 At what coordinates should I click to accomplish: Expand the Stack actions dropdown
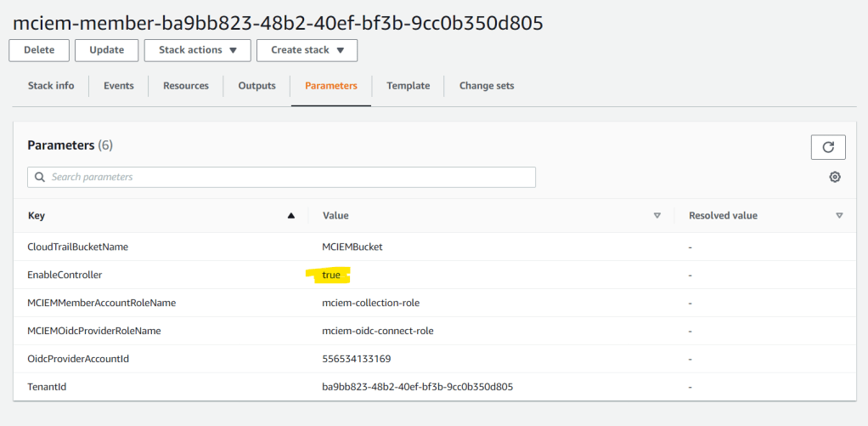click(197, 50)
